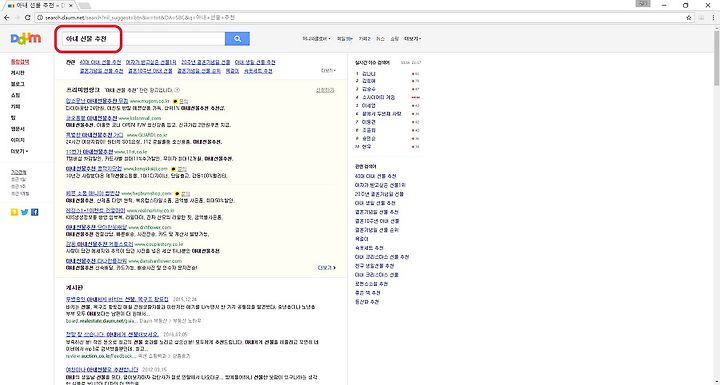Image resolution: width=720 pixels, height=385 pixels.
Task: Open the couplestory.co.kr ad title link
Action: tap(100, 244)
